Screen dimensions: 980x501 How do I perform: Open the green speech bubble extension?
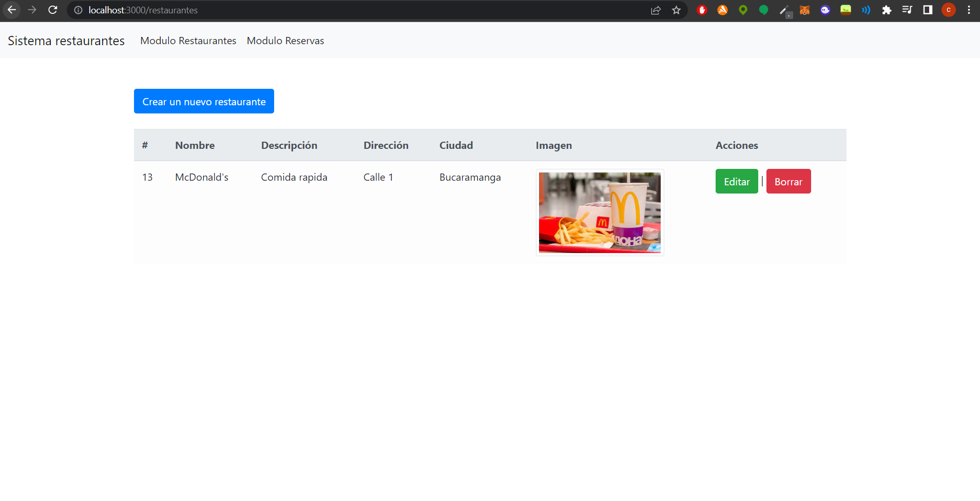point(763,10)
